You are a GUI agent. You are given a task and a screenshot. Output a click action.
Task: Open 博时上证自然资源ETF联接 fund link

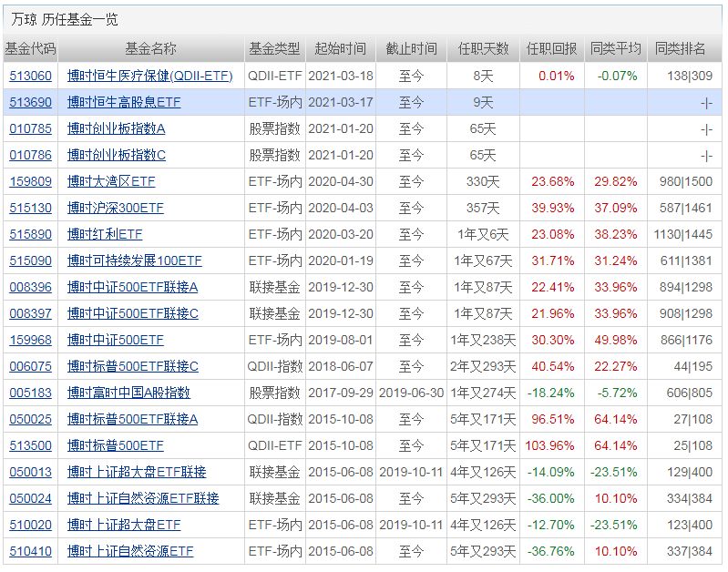click(143, 499)
